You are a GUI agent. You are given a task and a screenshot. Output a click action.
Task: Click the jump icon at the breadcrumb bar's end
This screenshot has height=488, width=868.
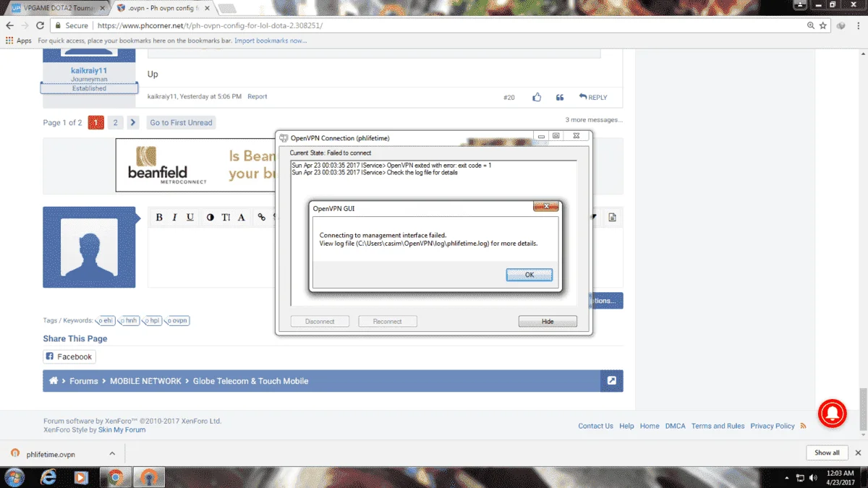click(611, 380)
